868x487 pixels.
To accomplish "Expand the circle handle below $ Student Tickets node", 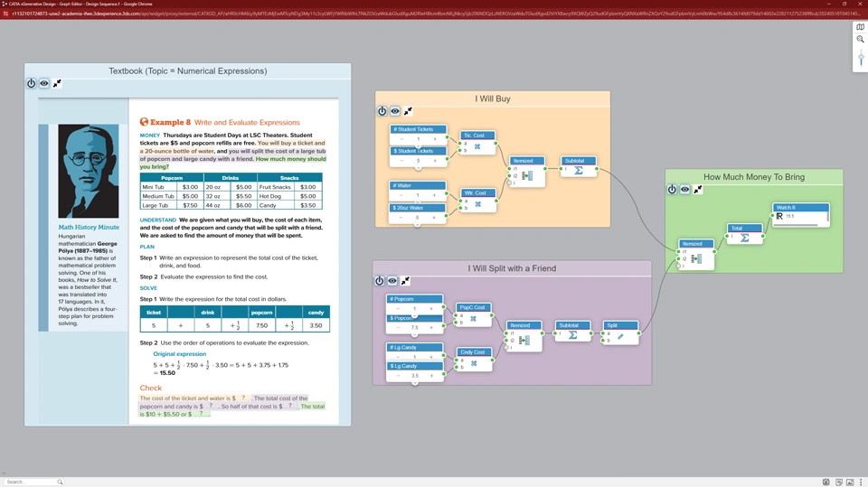I will pos(418,167).
